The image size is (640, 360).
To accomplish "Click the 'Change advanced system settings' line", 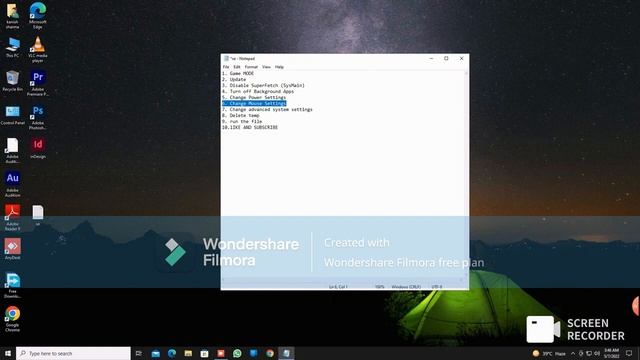I will [x=267, y=109].
